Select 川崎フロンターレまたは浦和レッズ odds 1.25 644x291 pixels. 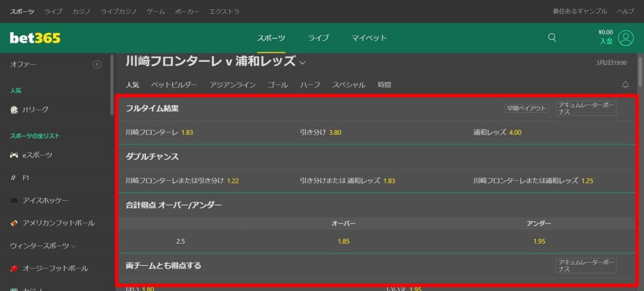coord(533,181)
